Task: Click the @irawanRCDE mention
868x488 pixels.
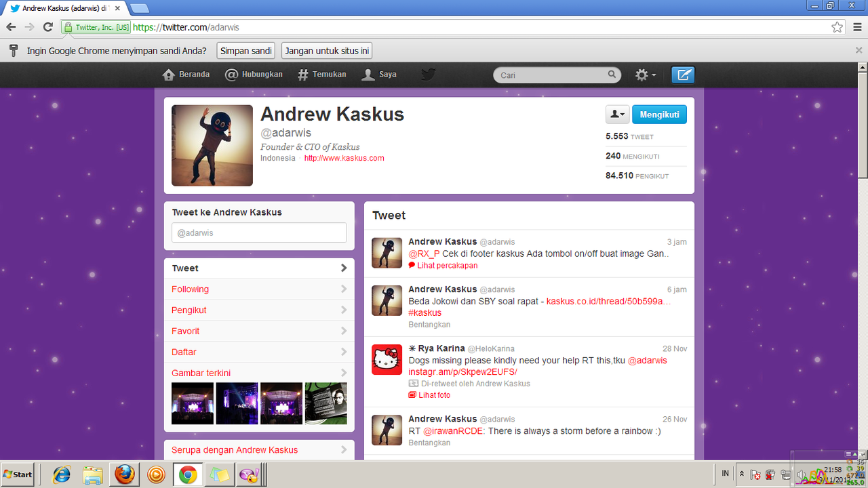Action: coord(453,431)
